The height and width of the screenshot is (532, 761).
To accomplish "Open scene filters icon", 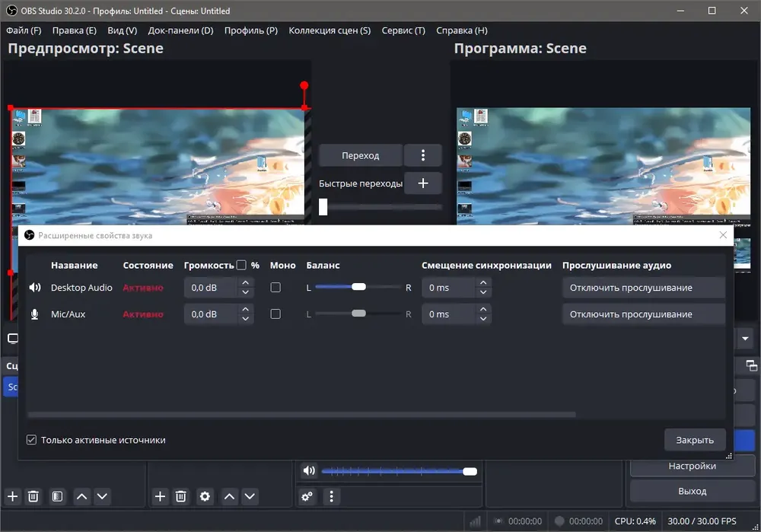I will [57, 496].
